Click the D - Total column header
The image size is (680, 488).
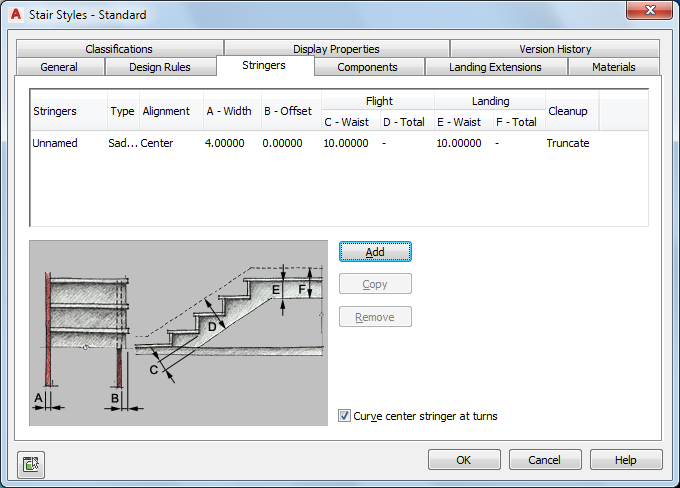click(x=407, y=122)
